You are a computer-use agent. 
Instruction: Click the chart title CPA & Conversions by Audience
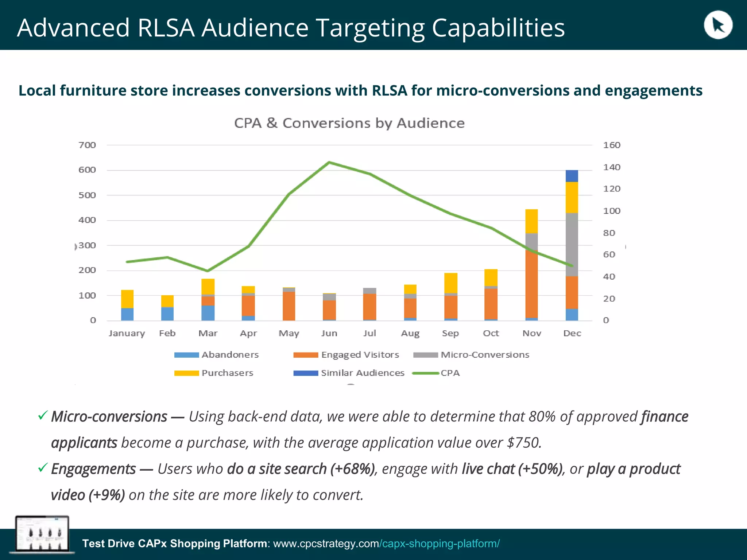click(349, 123)
